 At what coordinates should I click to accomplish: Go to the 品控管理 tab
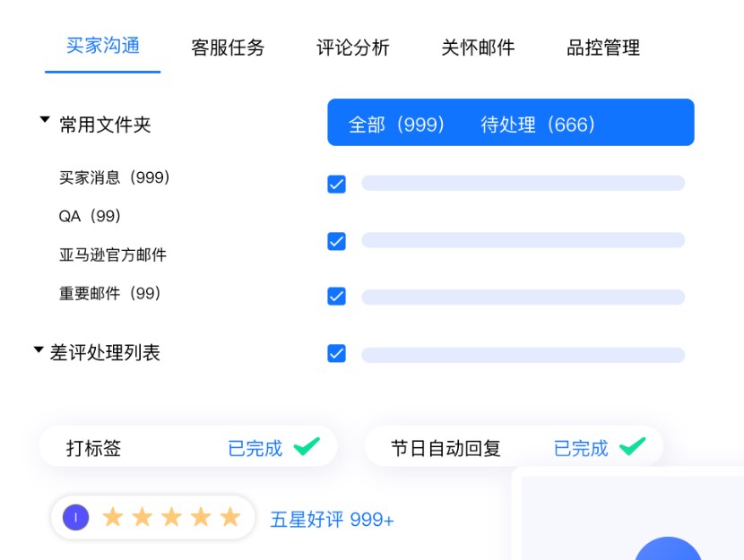tap(603, 48)
